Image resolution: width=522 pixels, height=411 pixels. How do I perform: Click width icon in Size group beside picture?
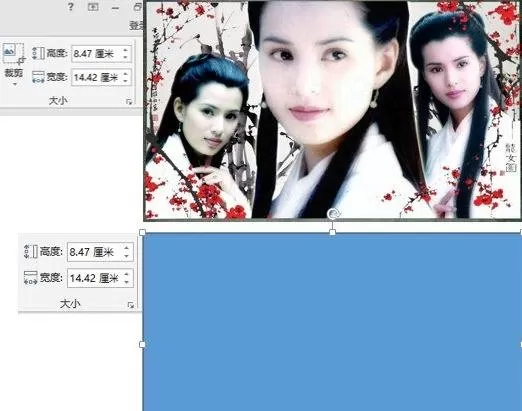click(x=38, y=77)
